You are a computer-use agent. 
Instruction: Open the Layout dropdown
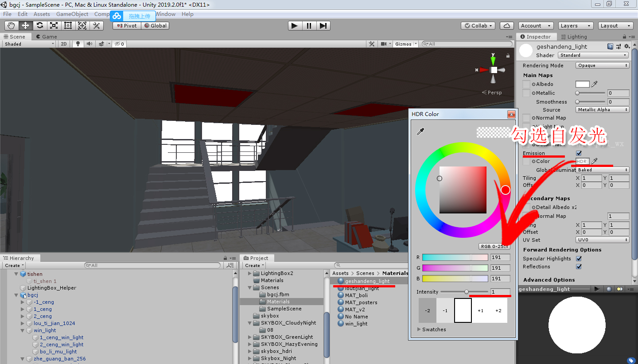coord(615,26)
